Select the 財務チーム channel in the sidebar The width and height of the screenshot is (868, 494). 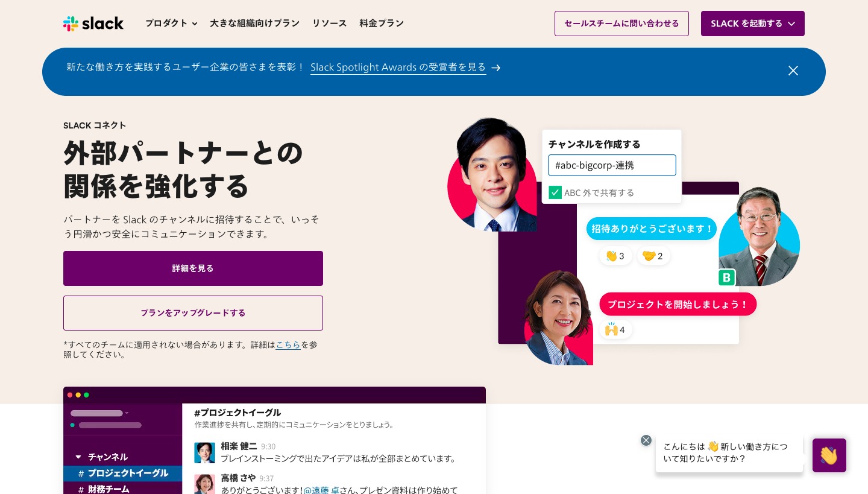pos(108,489)
